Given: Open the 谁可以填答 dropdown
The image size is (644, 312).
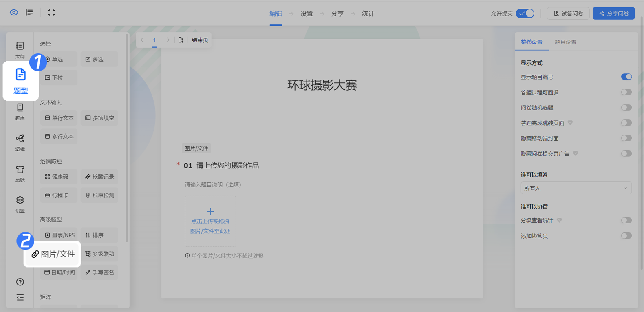Looking at the screenshot, I should click(576, 188).
